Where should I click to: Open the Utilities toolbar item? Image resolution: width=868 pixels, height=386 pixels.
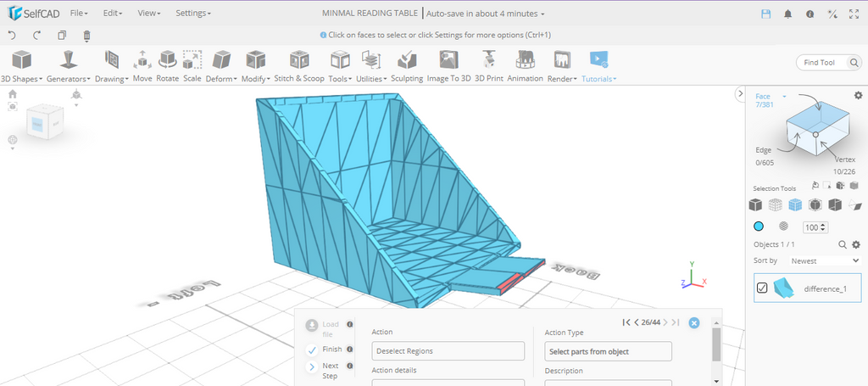pos(371,66)
